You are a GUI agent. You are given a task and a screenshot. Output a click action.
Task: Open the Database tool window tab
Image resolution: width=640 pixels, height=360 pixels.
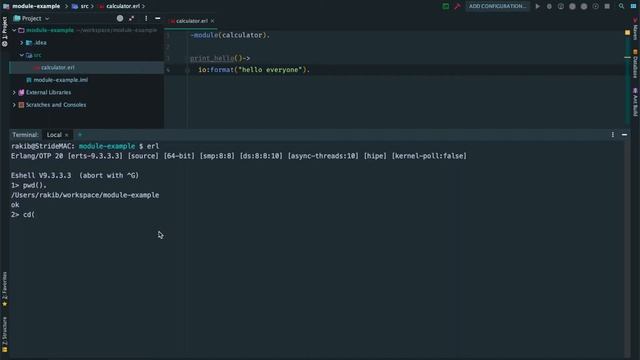click(635, 63)
